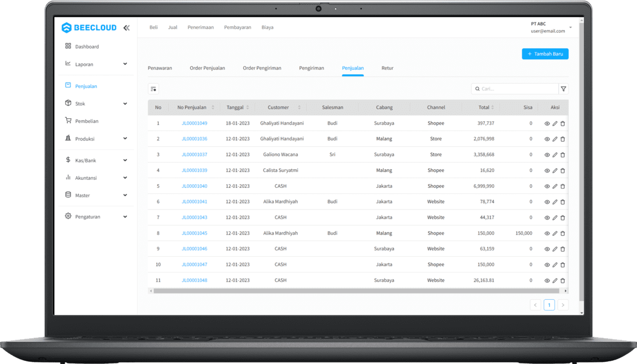This screenshot has width=637, height=364.
Task: View sale JL00001036 with eye icon
Action: click(x=547, y=139)
